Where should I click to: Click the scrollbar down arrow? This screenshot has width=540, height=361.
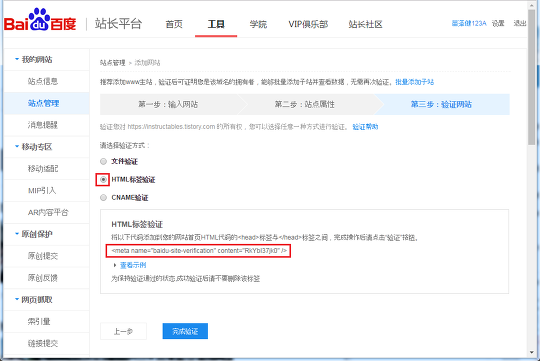tap(532, 352)
